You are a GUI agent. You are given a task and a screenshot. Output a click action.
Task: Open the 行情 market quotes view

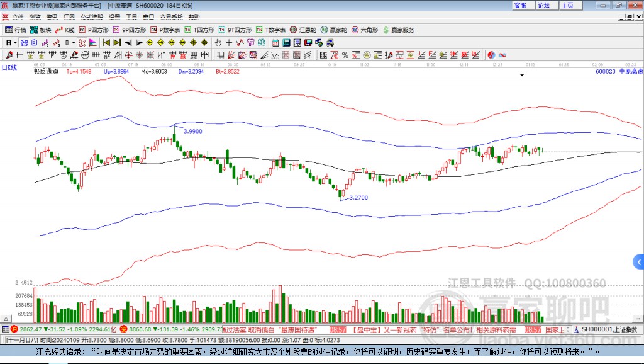tap(16, 30)
